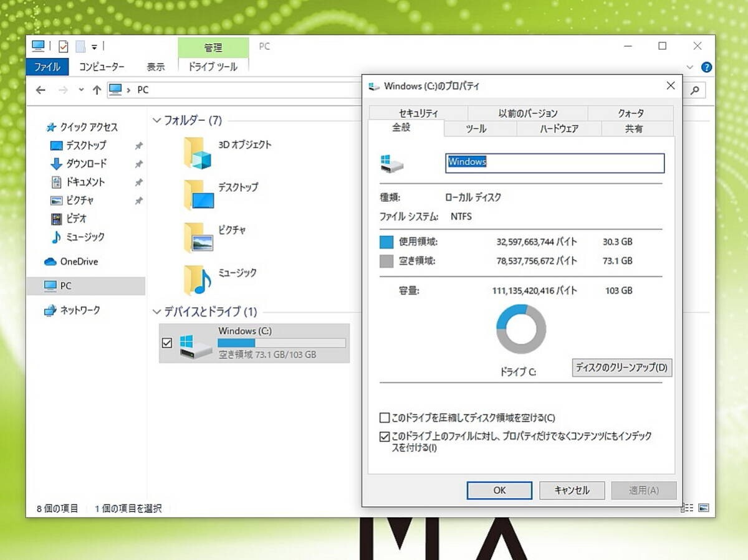Click the blue 使用領域 color swatch
Viewport: 748px width, 560px height.
pyautogui.click(x=386, y=242)
